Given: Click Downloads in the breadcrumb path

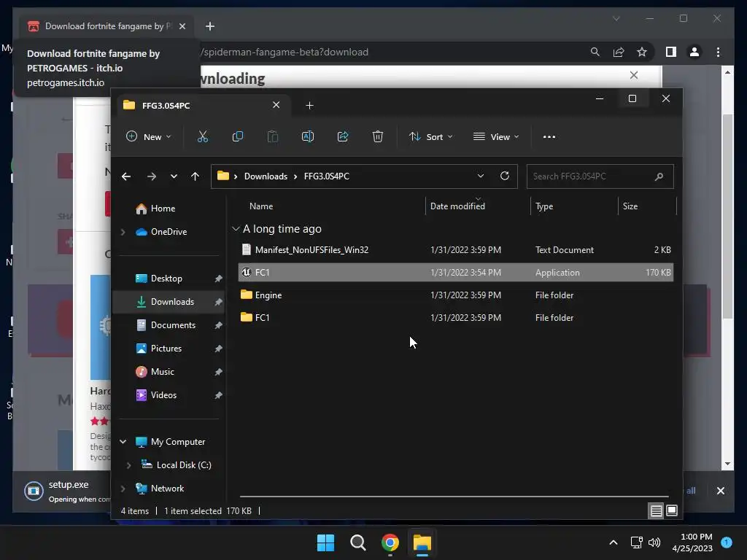Looking at the screenshot, I should point(266,176).
